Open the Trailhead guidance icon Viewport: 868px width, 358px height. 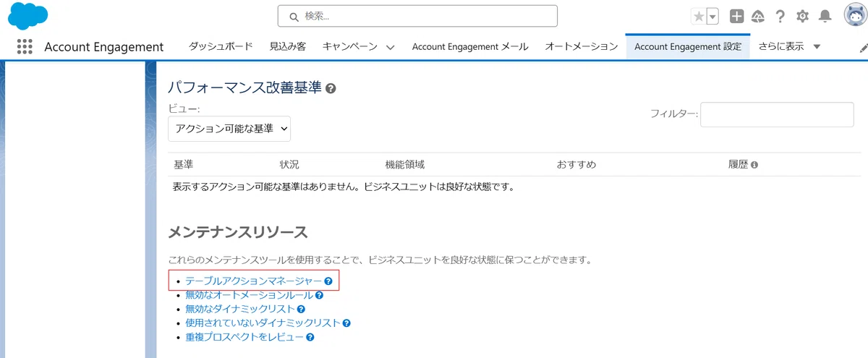pyautogui.click(x=758, y=17)
